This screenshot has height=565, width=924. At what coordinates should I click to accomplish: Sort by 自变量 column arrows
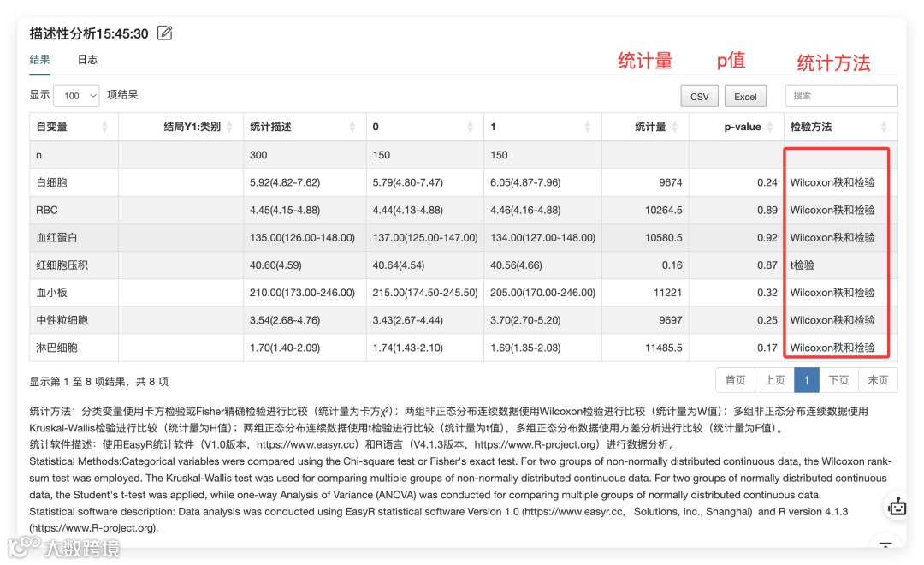coord(105,127)
